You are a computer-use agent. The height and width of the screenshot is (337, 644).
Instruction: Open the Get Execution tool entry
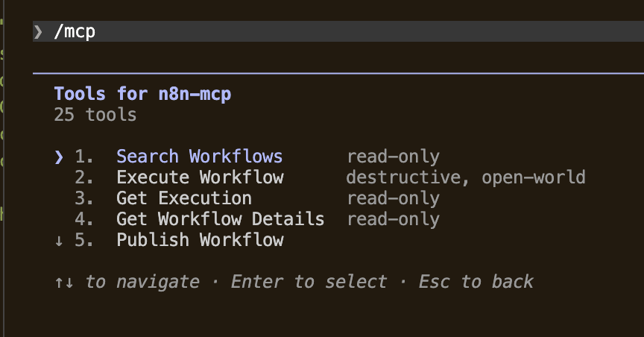pos(184,198)
